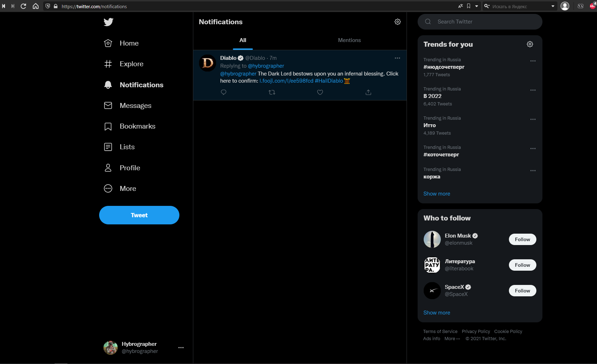Screen dimensions: 597x364
Task: Open @hybrographer in Replying to line
Action: tap(266, 66)
